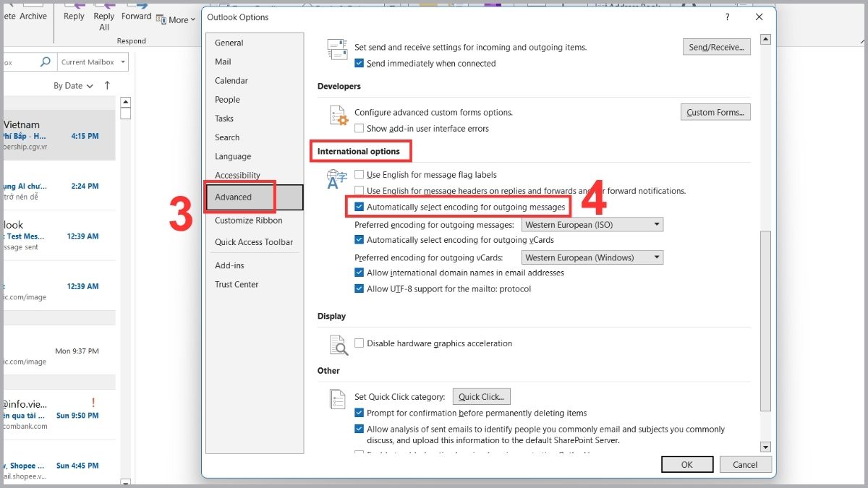Toggle Use English for message headers checkbox
This screenshot has width=868, height=488.
coord(359,191)
